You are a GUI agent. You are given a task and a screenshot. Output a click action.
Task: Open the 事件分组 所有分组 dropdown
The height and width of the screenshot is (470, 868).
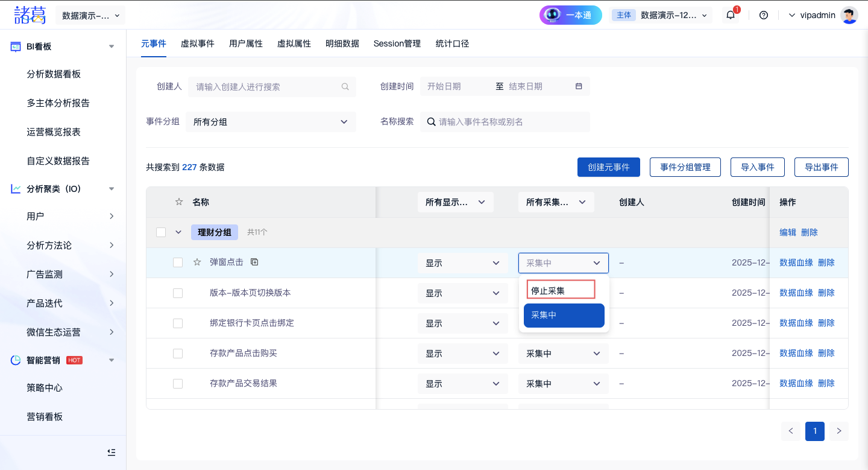point(271,122)
